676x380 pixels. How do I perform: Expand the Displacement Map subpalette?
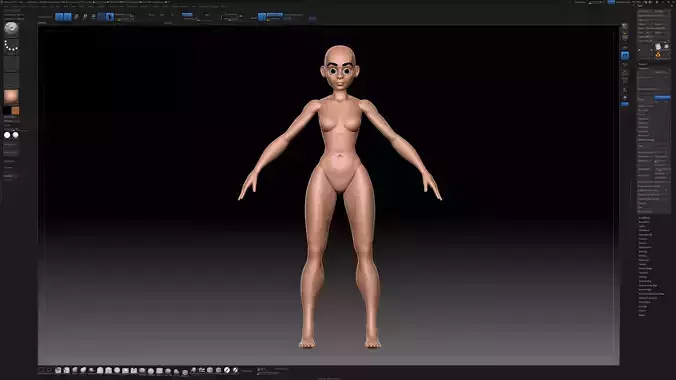coord(648,285)
